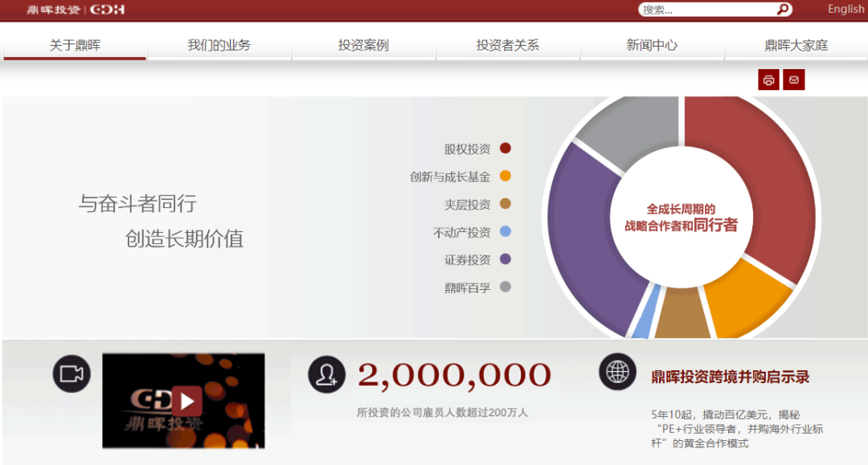
Task: Click the email envelope icon
Action: click(x=794, y=80)
